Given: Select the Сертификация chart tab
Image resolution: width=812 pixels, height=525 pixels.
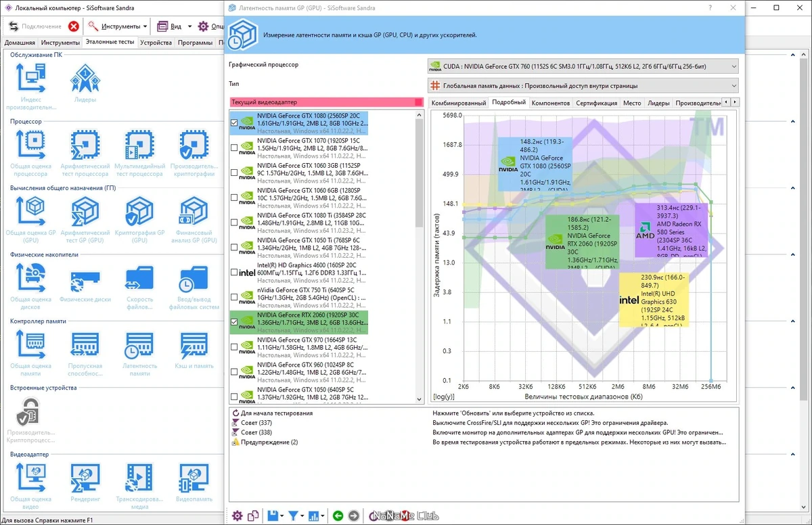Looking at the screenshot, I should (596, 103).
